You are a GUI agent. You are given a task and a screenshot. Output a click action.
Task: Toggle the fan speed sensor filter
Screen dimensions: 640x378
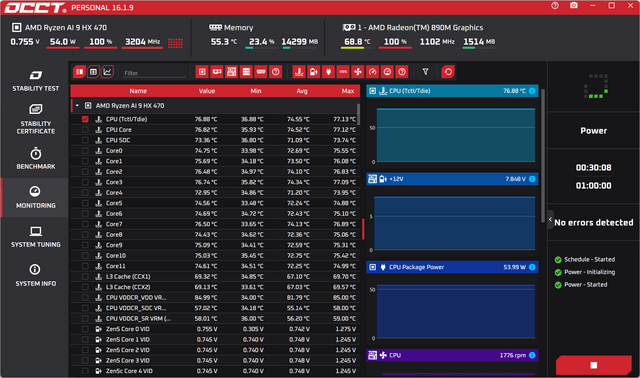[358, 72]
